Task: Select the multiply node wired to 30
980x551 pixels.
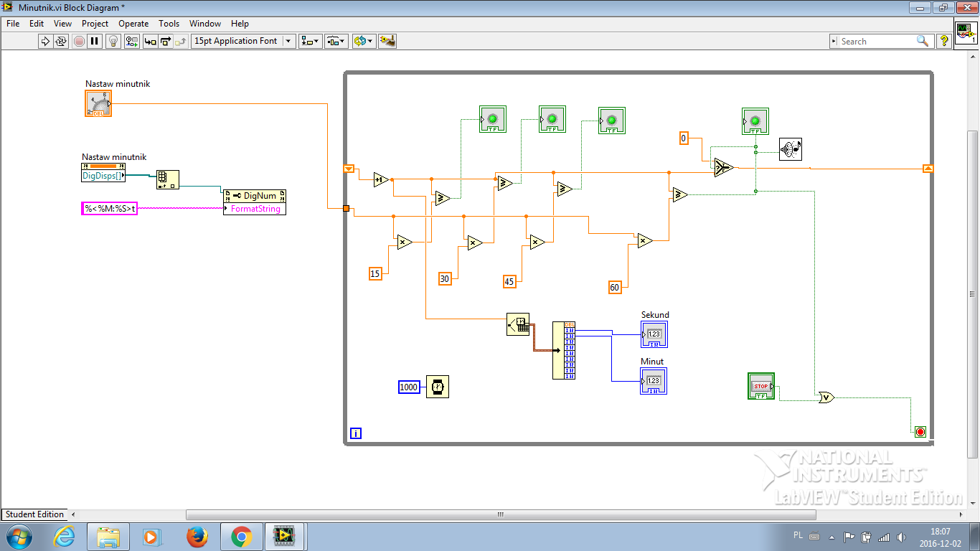Action: point(474,242)
